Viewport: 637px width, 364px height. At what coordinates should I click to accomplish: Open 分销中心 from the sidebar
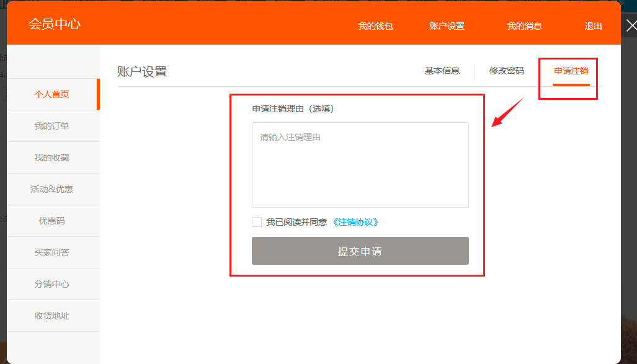(51, 284)
